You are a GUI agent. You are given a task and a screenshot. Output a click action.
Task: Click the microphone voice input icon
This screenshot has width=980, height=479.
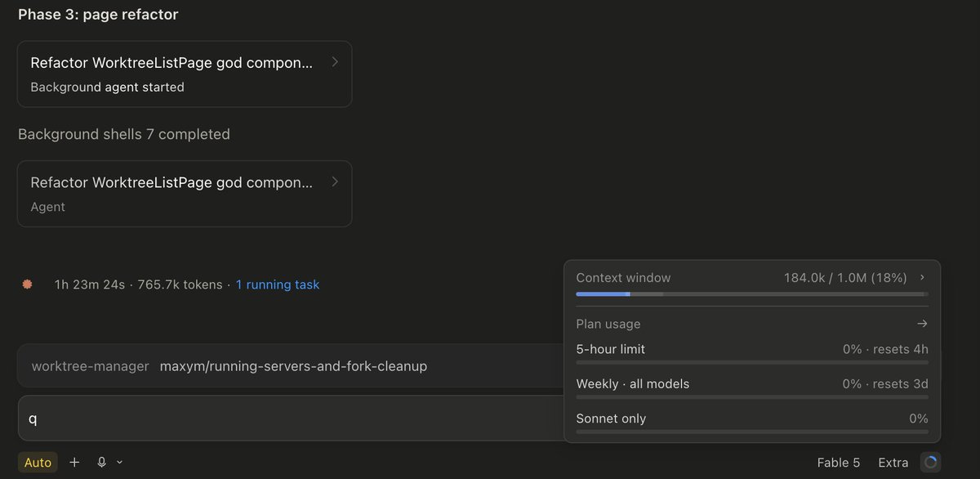102,462
